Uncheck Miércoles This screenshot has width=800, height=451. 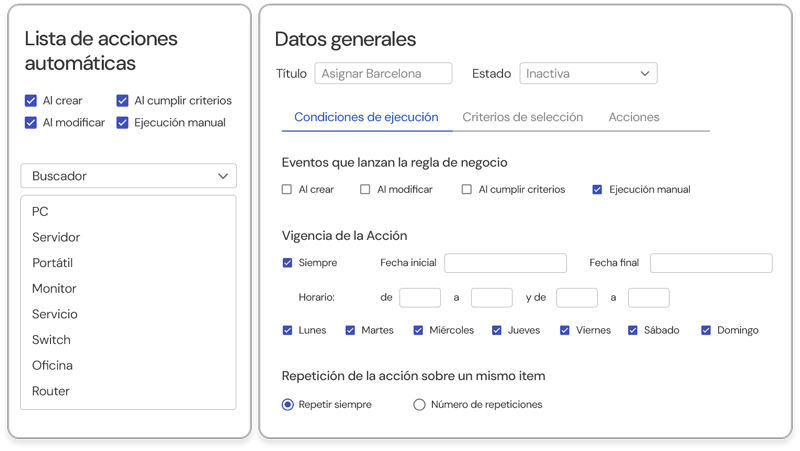(x=418, y=331)
